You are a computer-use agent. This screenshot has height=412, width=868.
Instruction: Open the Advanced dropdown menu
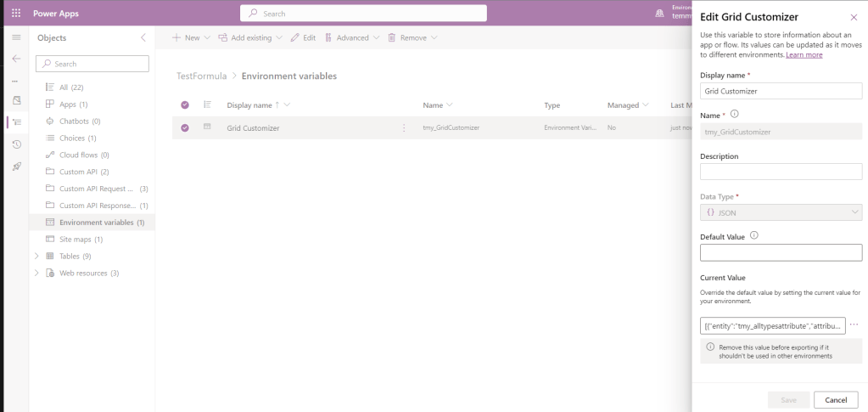tap(352, 37)
